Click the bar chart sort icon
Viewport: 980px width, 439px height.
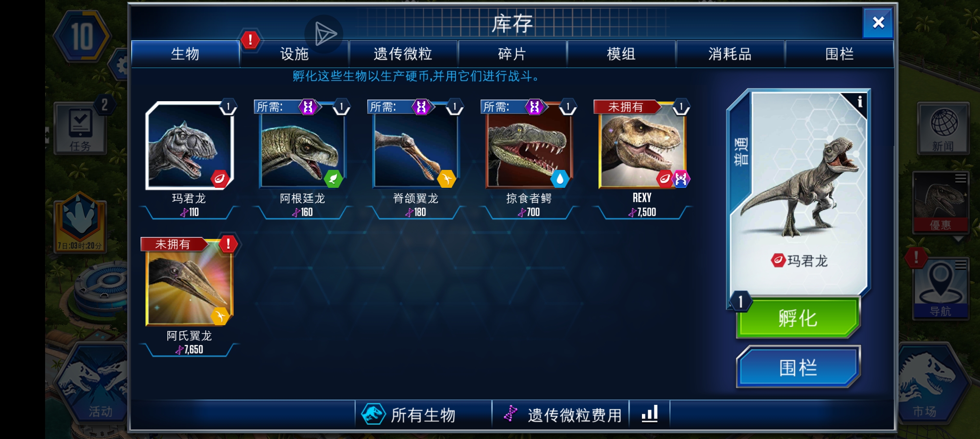649,414
